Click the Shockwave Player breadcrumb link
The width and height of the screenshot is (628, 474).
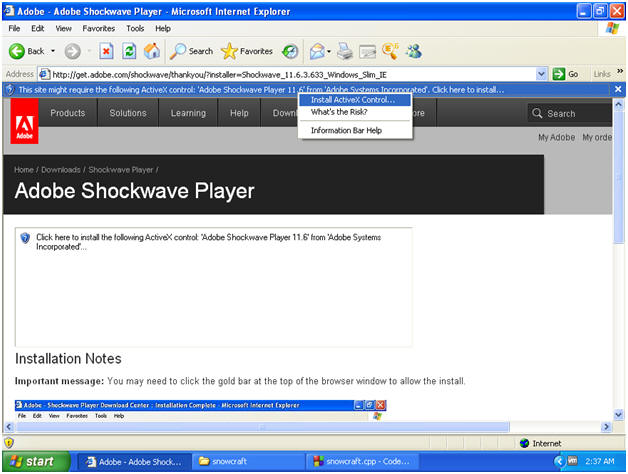(121, 170)
